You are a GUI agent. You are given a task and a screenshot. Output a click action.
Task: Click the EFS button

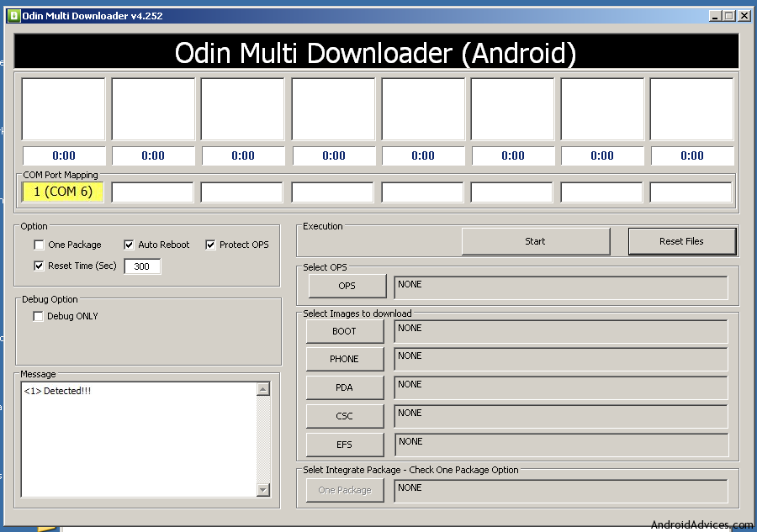click(345, 445)
